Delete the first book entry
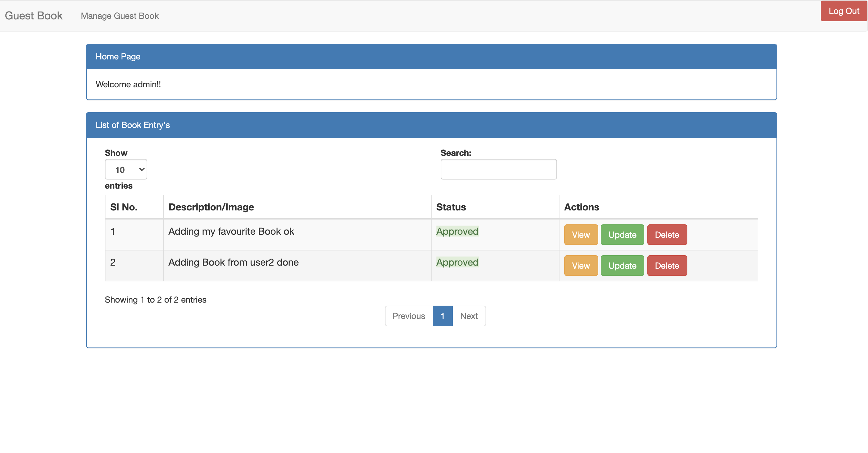Screen dimensions: 868x453 [x=666, y=235]
